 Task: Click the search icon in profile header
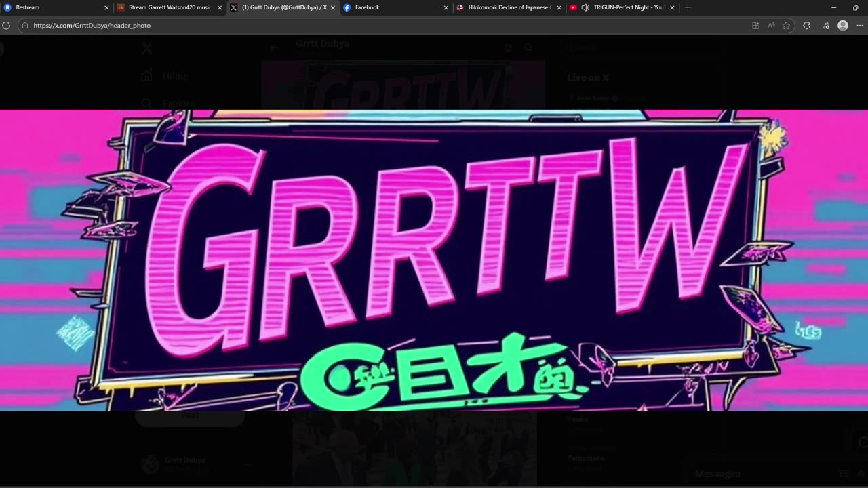pyautogui.click(x=528, y=47)
